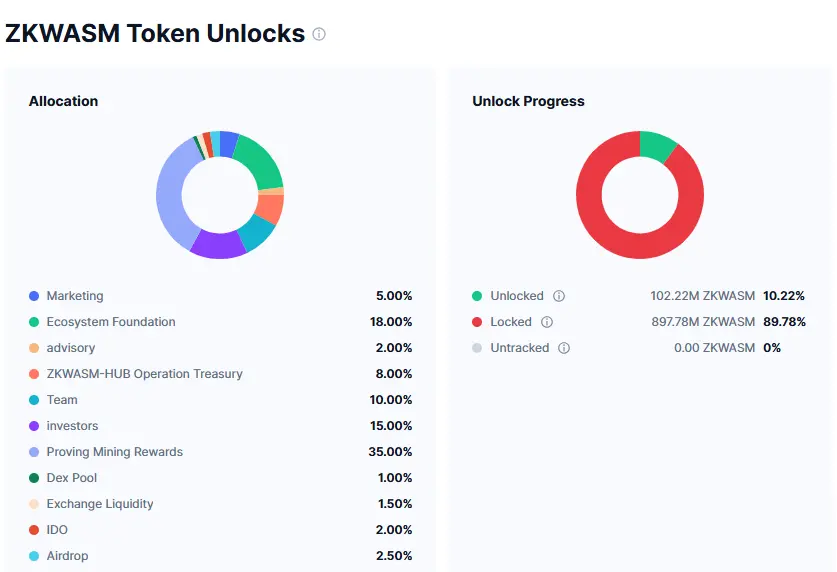Click the info icon next to Locked

(547, 322)
